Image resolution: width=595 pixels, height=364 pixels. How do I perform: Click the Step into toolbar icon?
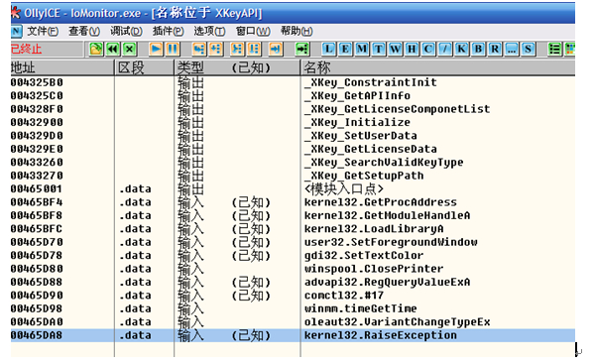199,49
